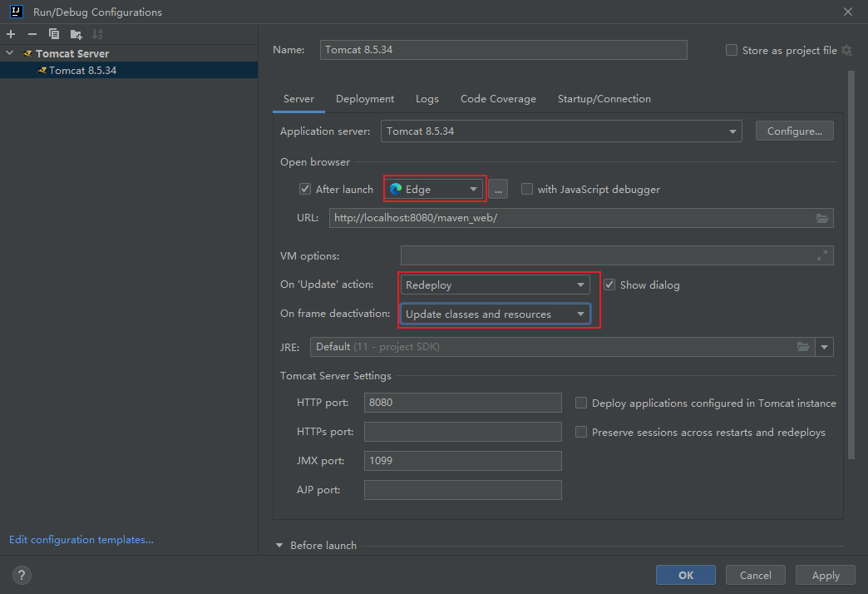Screen dimensions: 868x594
Task: Click the Cancel button
Action: coord(755,575)
